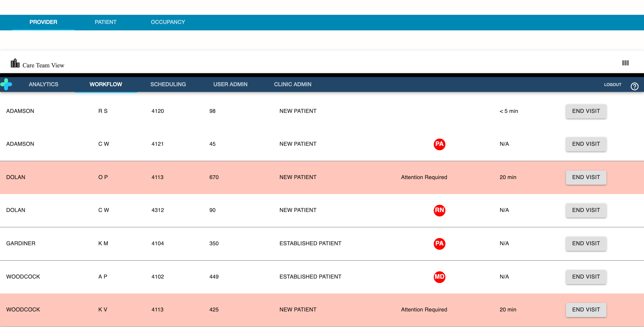The width and height of the screenshot is (644, 327).
Task: Click NEW PATIENT in ADAMSON R S row
Action: click(x=298, y=111)
